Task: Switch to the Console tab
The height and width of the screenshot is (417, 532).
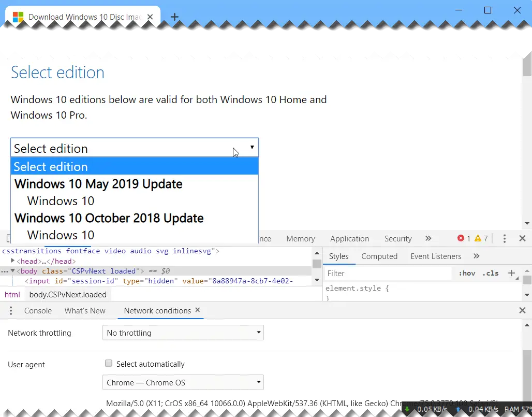Action: 38,310
